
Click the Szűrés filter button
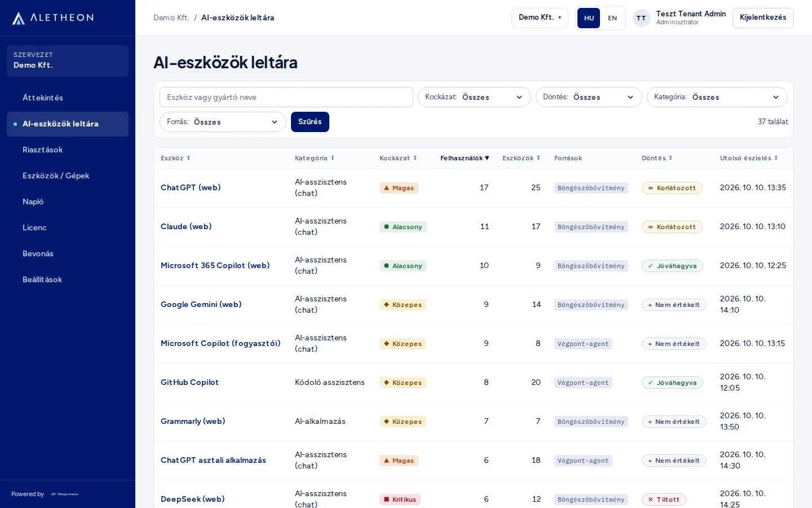tap(310, 122)
